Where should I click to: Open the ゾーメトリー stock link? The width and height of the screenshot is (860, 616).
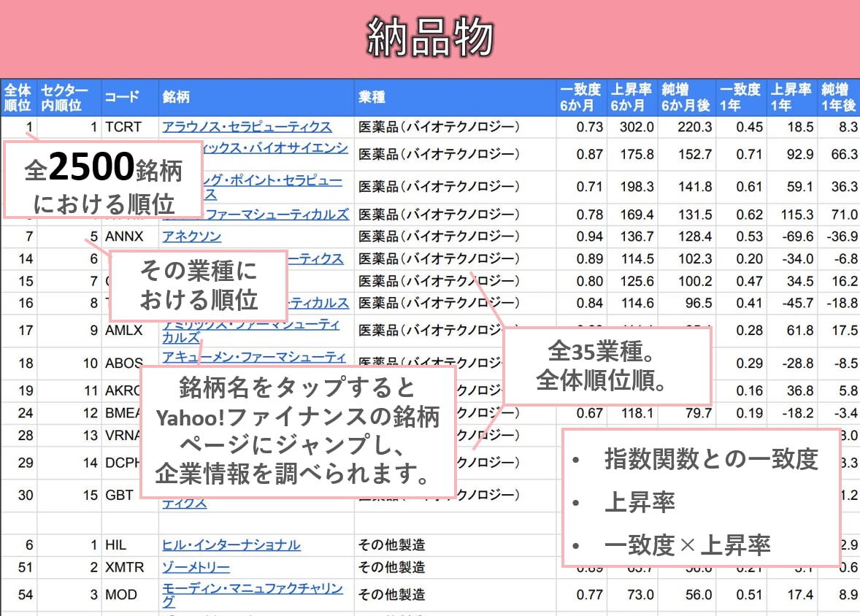[x=196, y=567]
